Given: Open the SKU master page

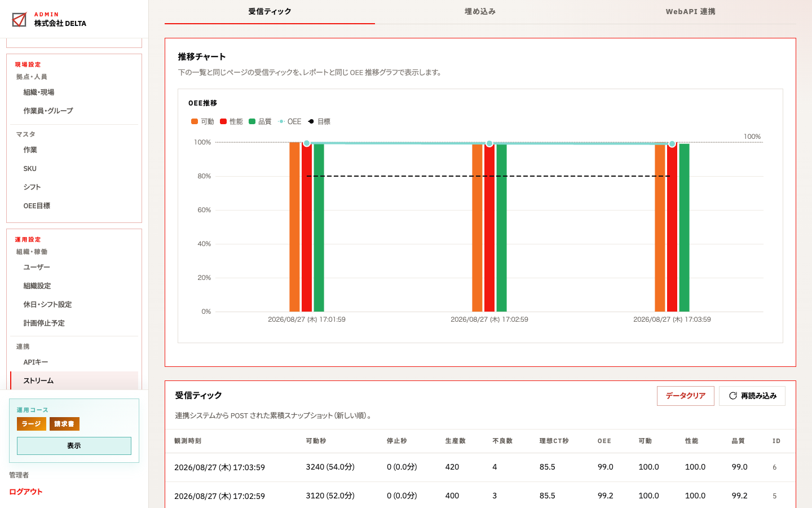Looking at the screenshot, I should 74,168.
